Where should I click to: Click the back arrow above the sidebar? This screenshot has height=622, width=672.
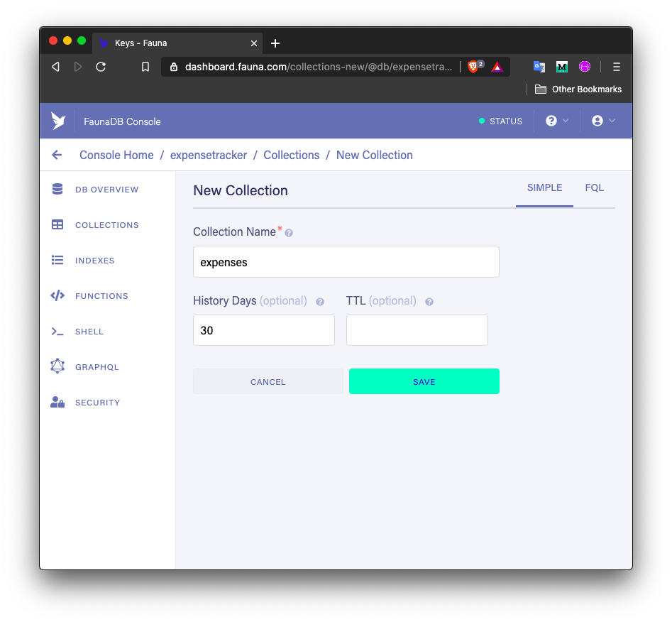coord(57,154)
